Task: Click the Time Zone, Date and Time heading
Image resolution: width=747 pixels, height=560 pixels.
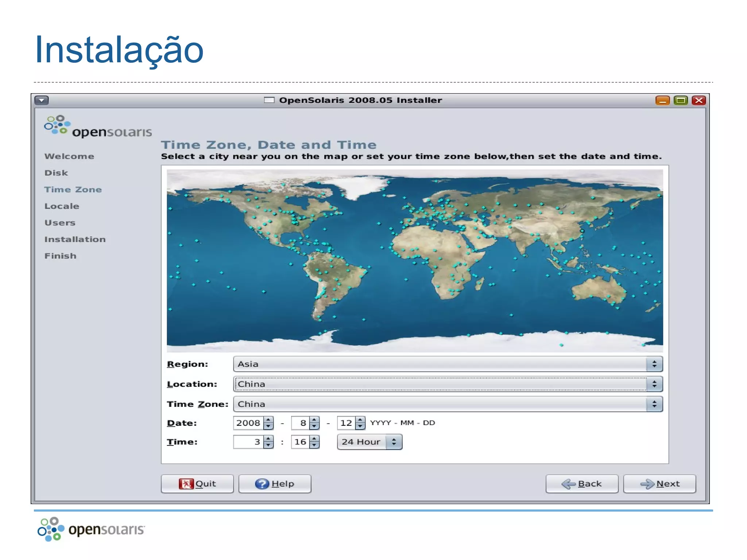Action: 269,145
